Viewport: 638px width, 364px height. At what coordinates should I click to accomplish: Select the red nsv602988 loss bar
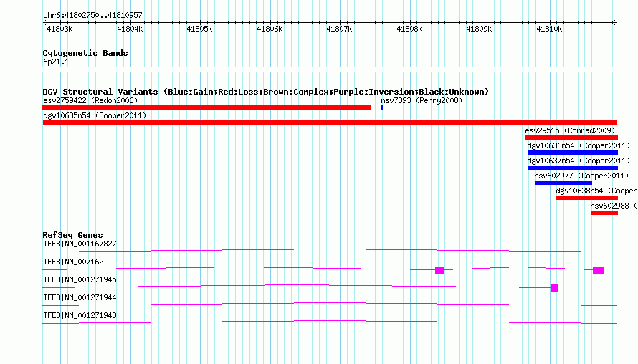pos(604,213)
